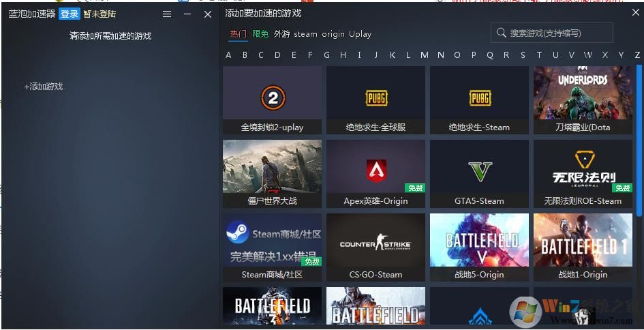Choose the PUBG Steam game icon
The image size is (644, 330).
(x=479, y=99)
